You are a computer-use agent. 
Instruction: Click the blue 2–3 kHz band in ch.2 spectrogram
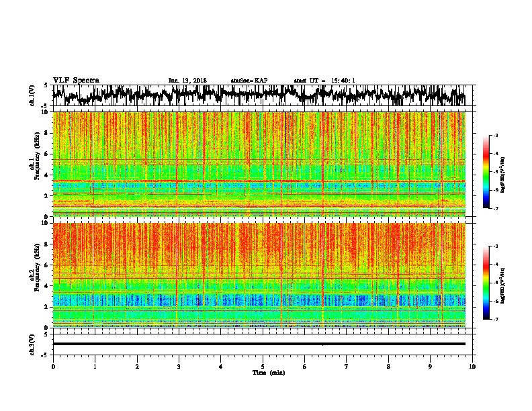[259, 300]
